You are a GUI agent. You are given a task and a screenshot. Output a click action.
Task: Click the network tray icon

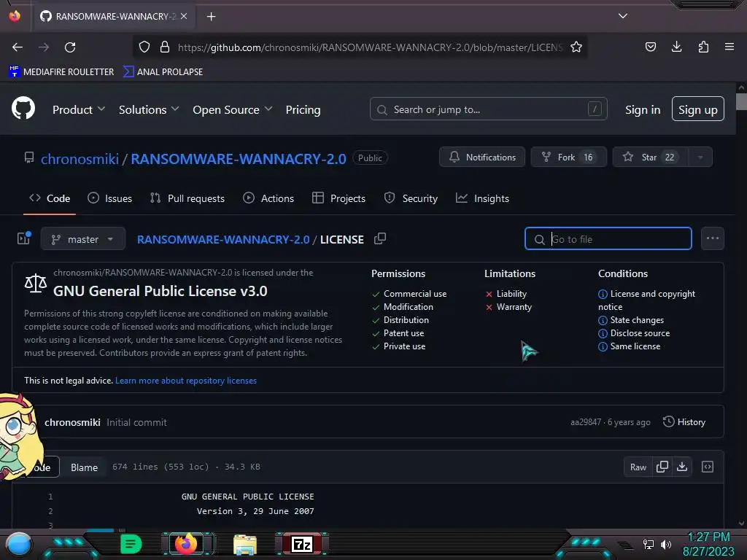[649, 545]
